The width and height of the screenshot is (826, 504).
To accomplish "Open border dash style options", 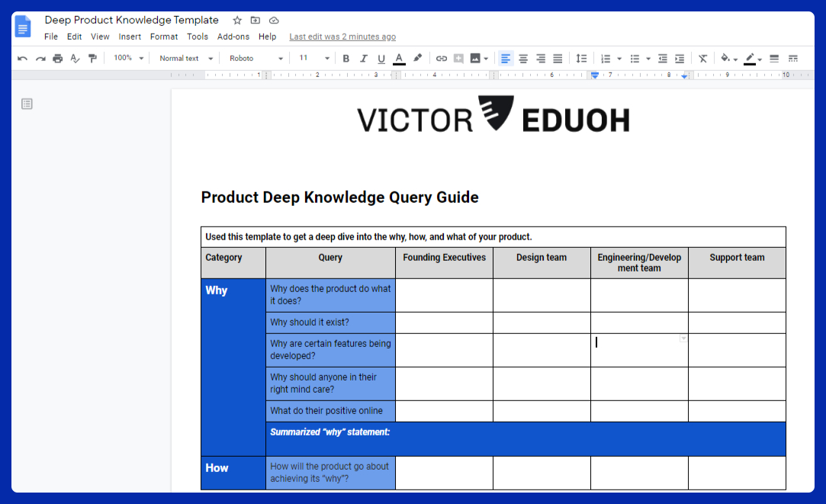I will 792,59.
